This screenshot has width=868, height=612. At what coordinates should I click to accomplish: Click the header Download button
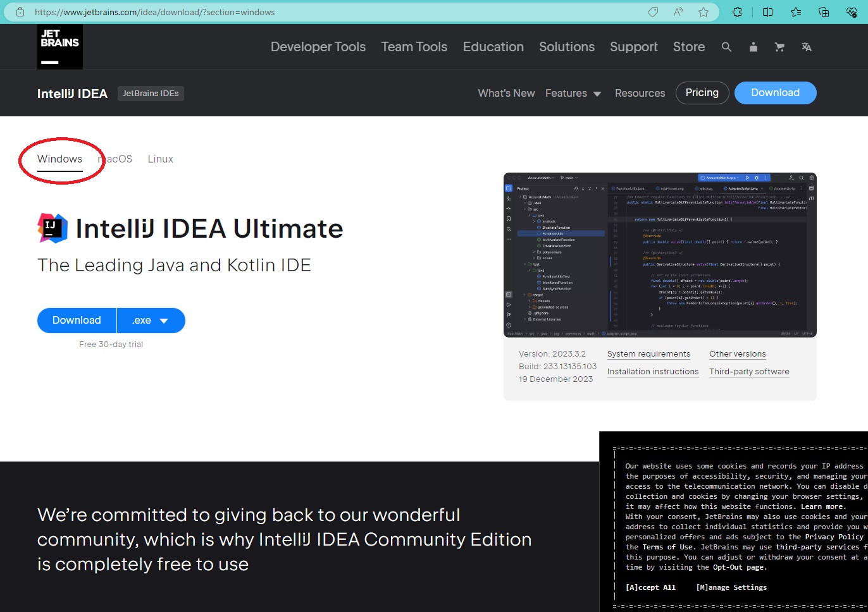coord(776,93)
